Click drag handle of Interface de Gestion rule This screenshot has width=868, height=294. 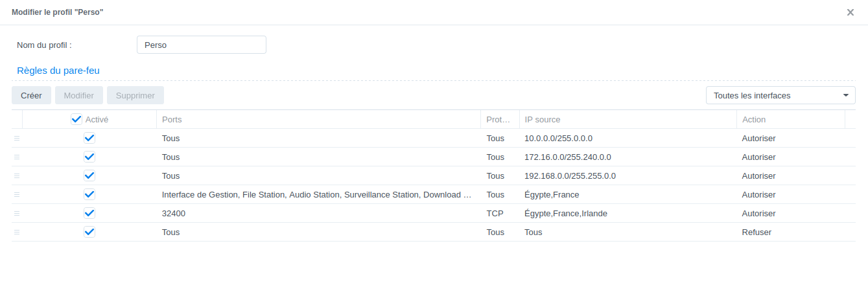click(17, 194)
